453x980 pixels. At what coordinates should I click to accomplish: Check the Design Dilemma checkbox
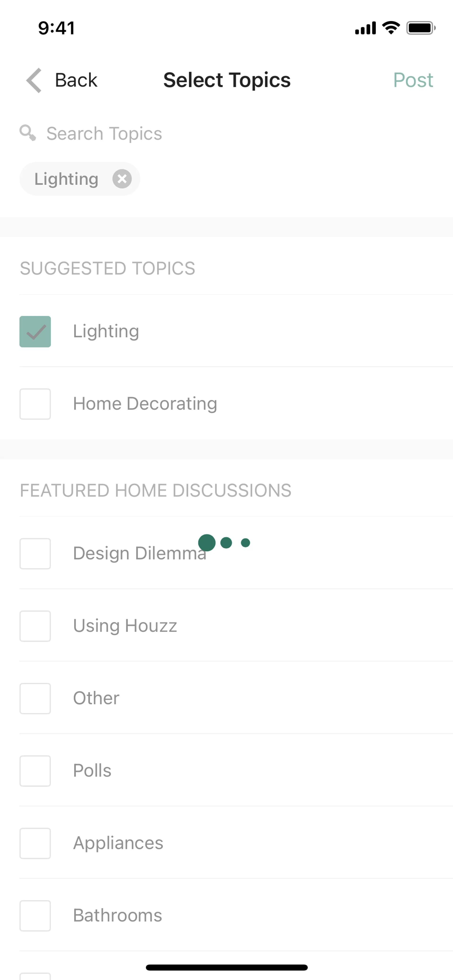point(35,554)
